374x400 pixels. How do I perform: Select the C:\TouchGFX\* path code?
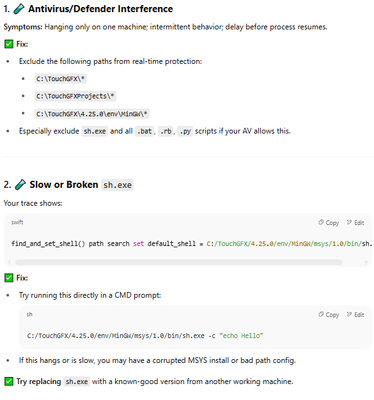click(x=61, y=79)
